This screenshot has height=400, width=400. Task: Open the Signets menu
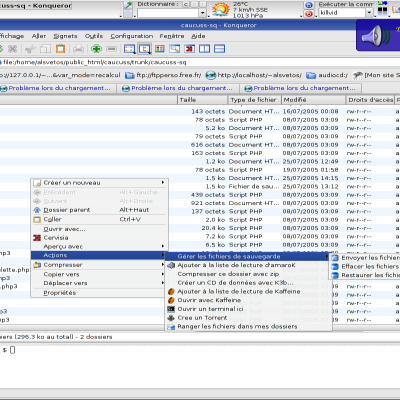65,36
